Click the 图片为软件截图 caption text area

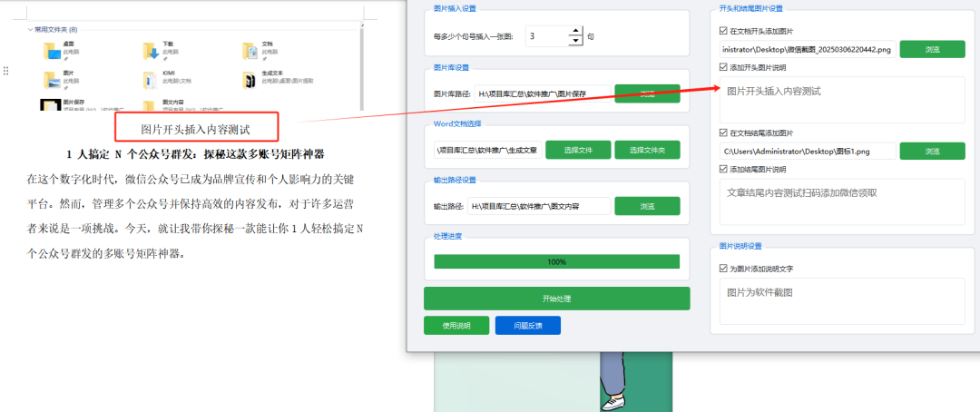pyautogui.click(x=842, y=301)
